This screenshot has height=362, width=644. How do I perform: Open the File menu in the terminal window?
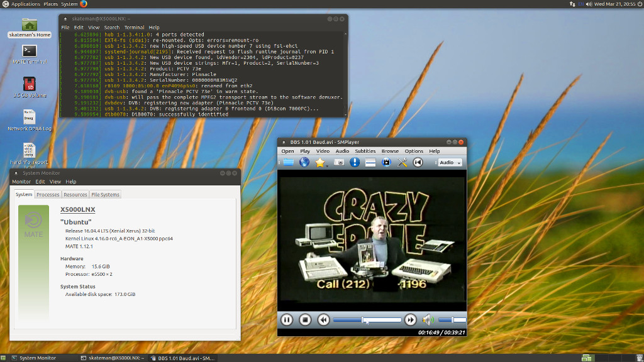click(65, 28)
